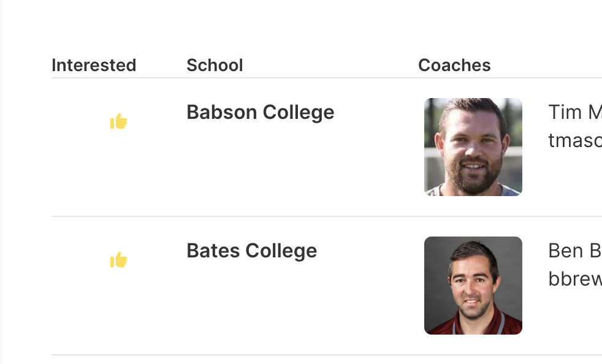Click the email starting with bbrew

click(x=574, y=279)
